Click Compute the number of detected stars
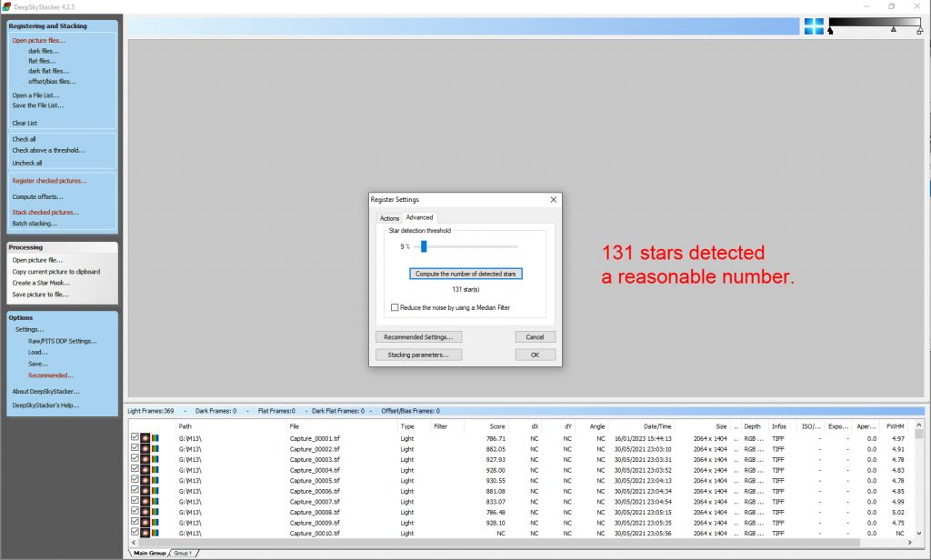Screen dimensions: 931x560 465,274
